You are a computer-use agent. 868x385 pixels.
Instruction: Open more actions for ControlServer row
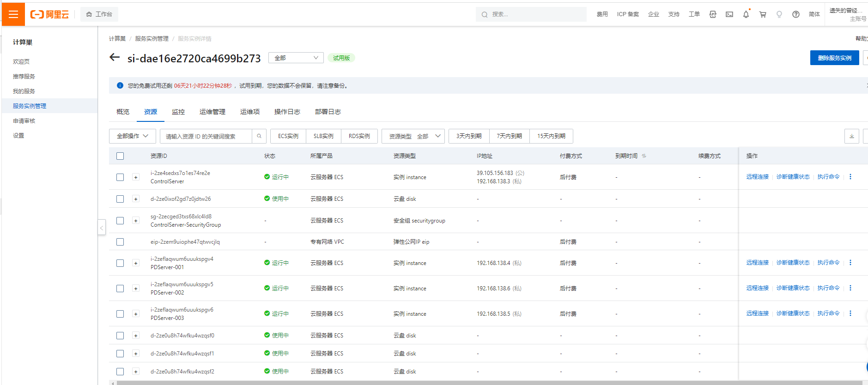coord(850,177)
